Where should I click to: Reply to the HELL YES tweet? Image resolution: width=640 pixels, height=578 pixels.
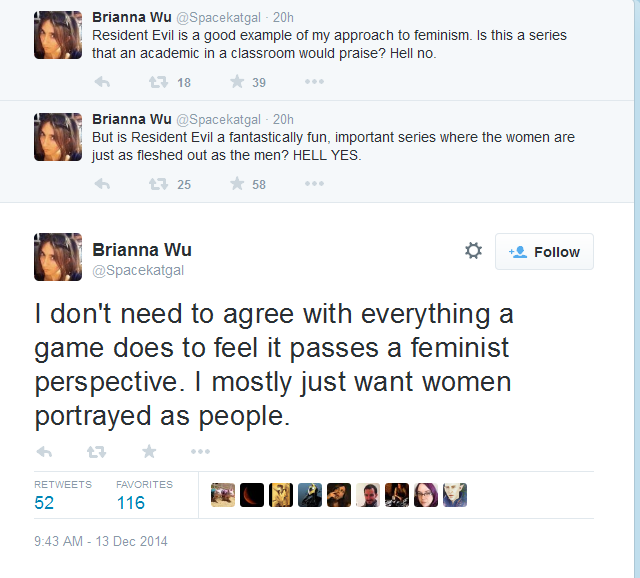pos(102,184)
